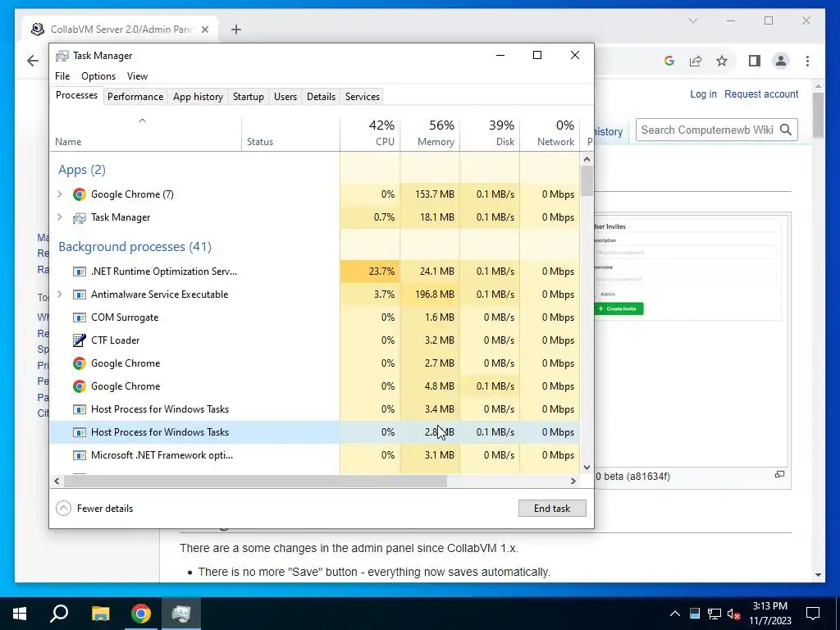Click the Log in link on the wiki
Viewport: 840px width, 630px height.
coord(703,94)
